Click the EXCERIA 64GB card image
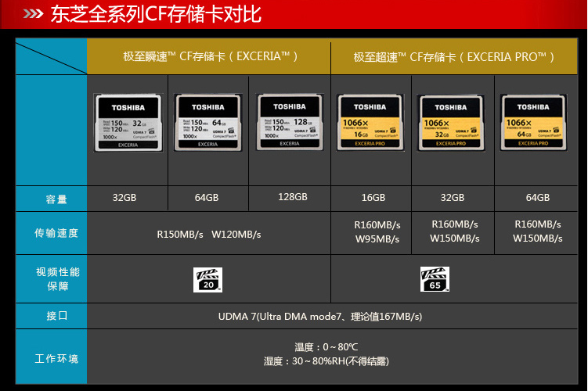The height and width of the screenshot is (391, 588). (208, 123)
